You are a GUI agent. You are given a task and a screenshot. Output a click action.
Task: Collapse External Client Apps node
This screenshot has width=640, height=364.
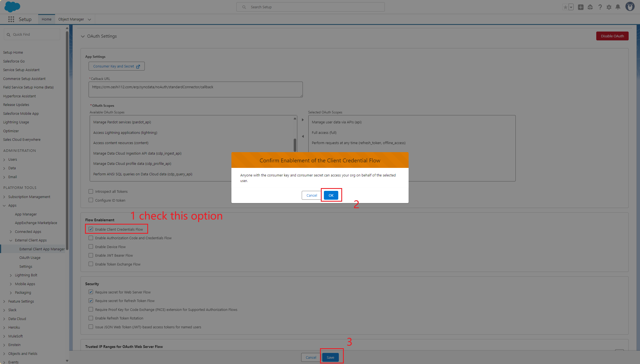tap(11, 240)
